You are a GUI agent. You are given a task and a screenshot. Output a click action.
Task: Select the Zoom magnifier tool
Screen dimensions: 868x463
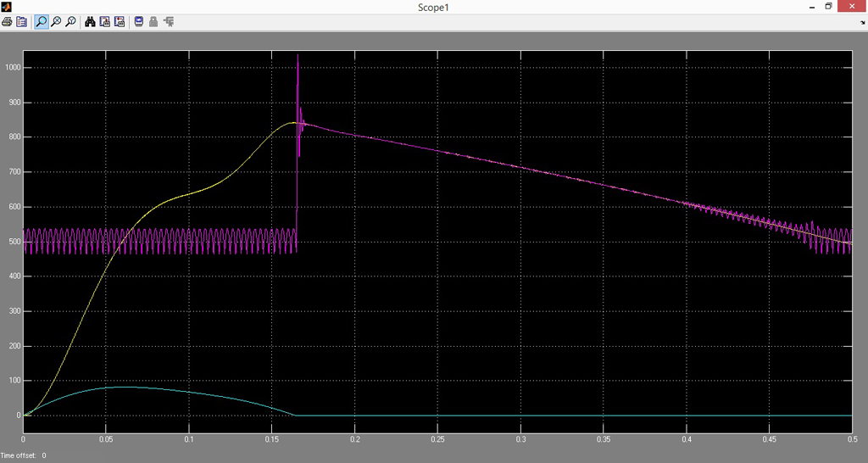(41, 22)
